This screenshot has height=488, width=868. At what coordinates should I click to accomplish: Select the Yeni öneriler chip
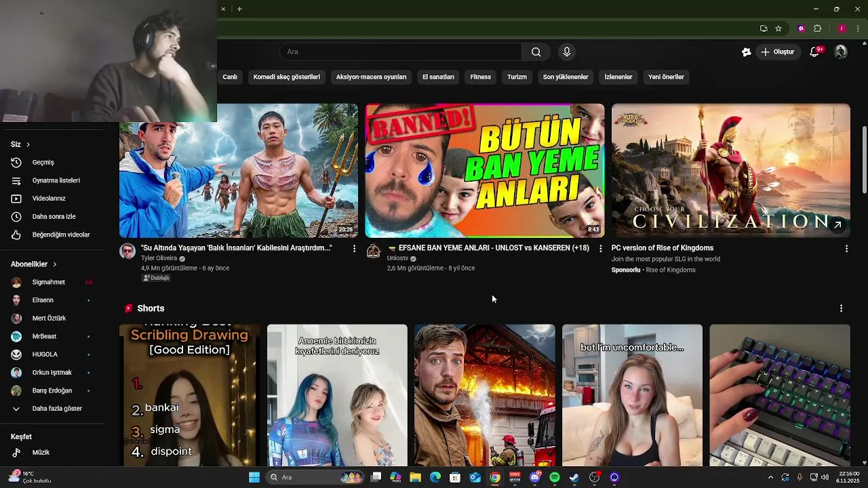[666, 77]
